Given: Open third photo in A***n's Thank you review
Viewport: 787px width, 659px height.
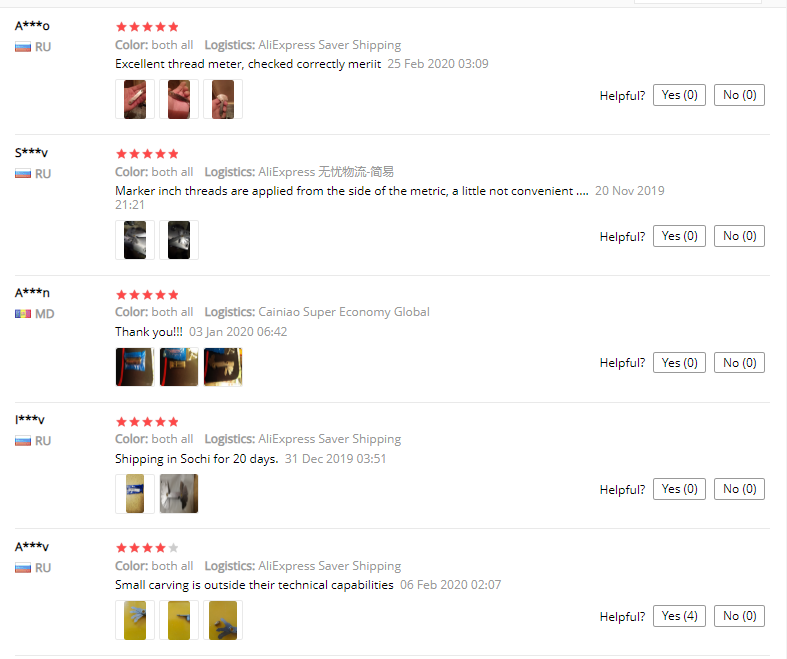Looking at the screenshot, I should 223,367.
